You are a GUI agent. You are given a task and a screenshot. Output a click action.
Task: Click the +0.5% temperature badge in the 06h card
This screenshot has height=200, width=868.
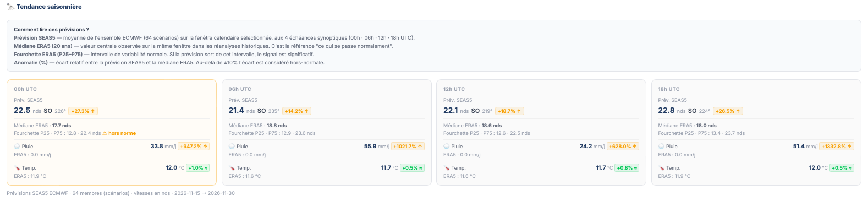[413, 168]
